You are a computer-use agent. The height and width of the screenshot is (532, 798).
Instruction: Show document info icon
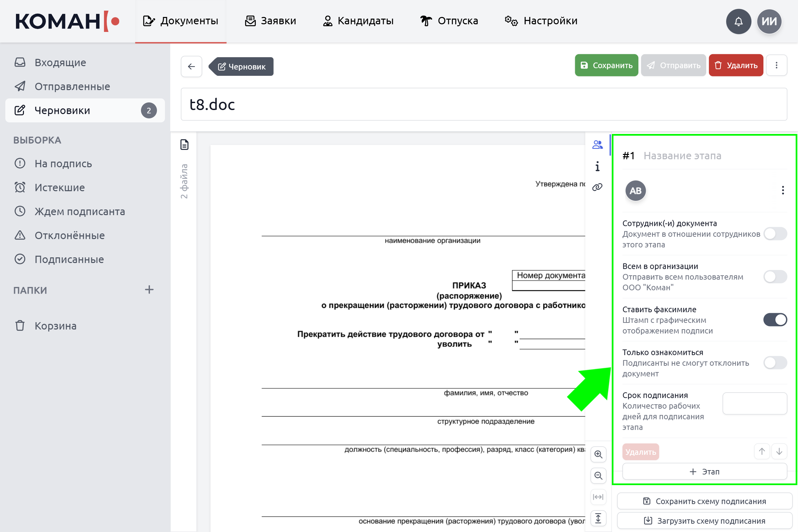tap(597, 166)
